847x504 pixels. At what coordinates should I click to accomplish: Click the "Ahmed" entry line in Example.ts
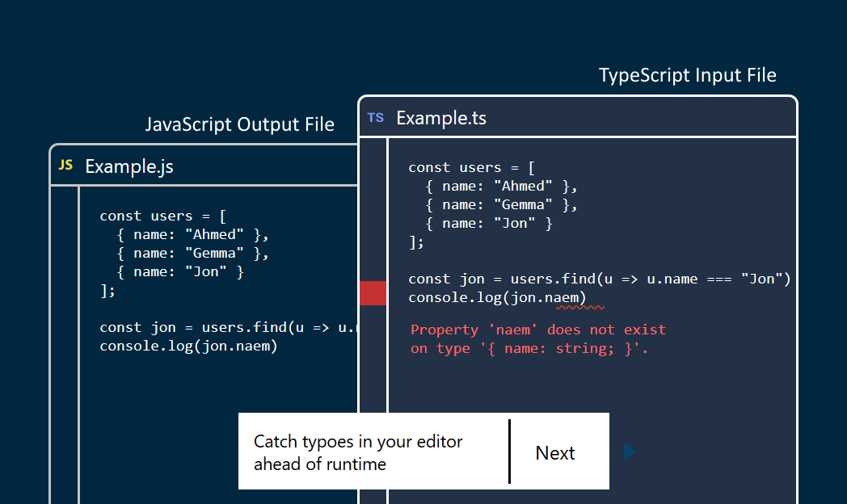click(x=501, y=186)
